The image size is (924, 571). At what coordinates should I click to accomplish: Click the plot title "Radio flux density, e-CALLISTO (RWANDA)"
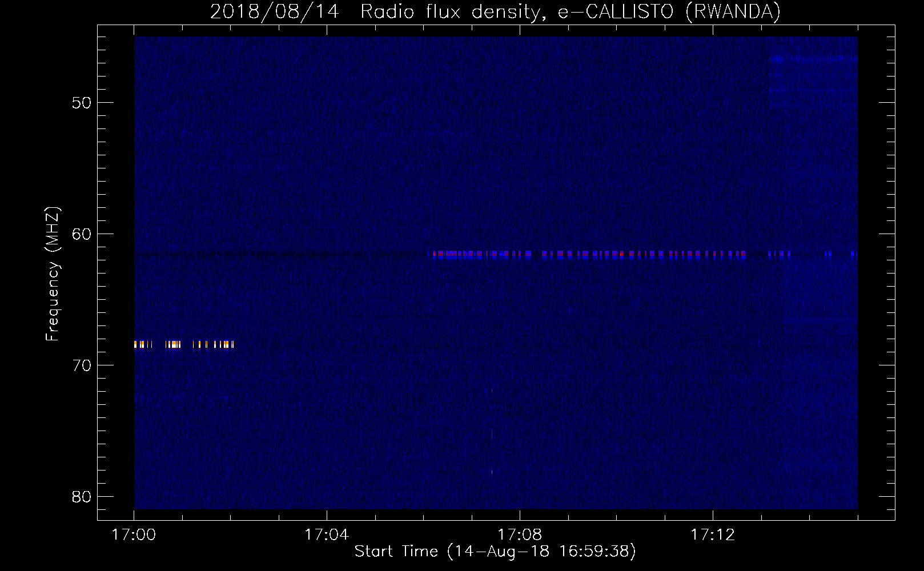click(571, 11)
